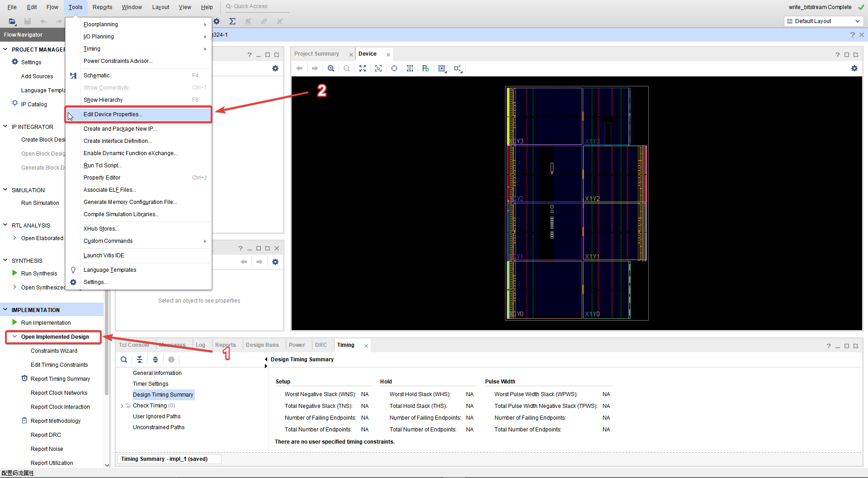This screenshot has height=478, width=868.
Task: Open the settings gear on the Device panel
Action: tap(854, 68)
